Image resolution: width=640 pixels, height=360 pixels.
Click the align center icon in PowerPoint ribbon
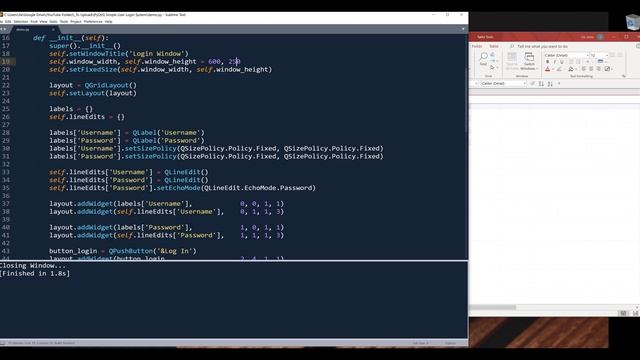tap(591, 69)
